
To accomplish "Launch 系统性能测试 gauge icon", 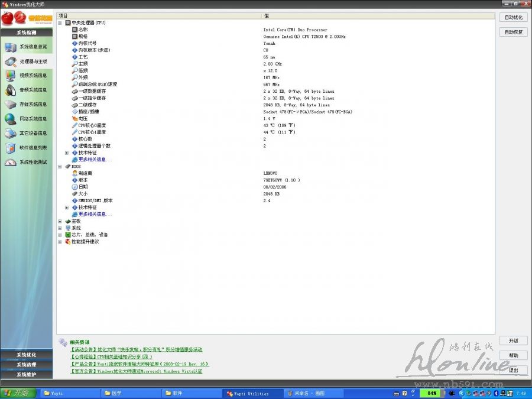I will coord(11,162).
